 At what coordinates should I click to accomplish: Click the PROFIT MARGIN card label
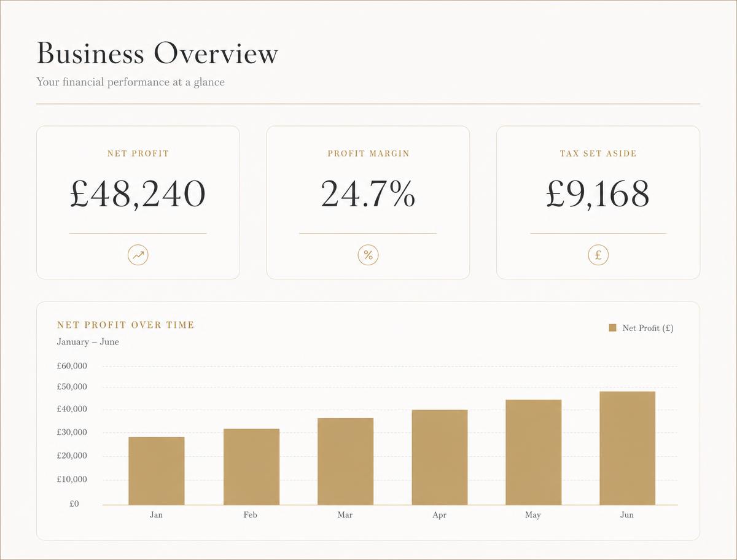coord(368,154)
